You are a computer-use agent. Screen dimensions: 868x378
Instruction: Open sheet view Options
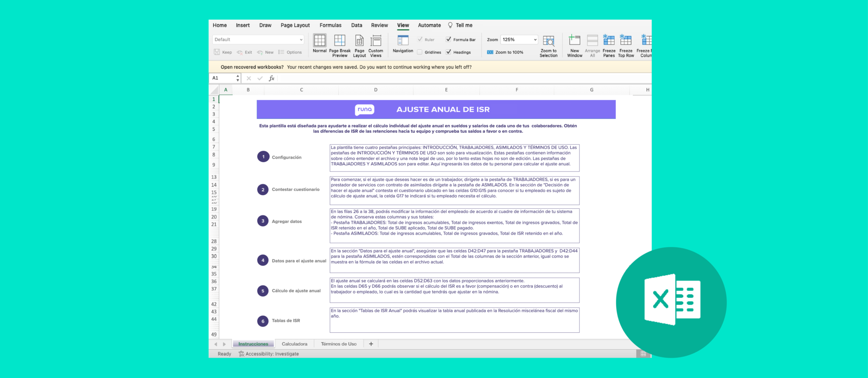(290, 52)
